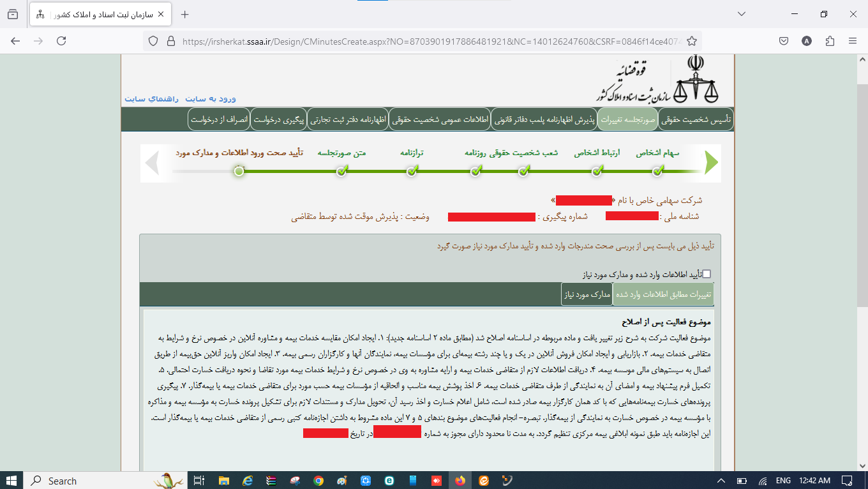Image resolution: width=868 pixels, height=489 pixels.
Task: Go to متن صورتجلسه step marker
Action: (x=342, y=170)
